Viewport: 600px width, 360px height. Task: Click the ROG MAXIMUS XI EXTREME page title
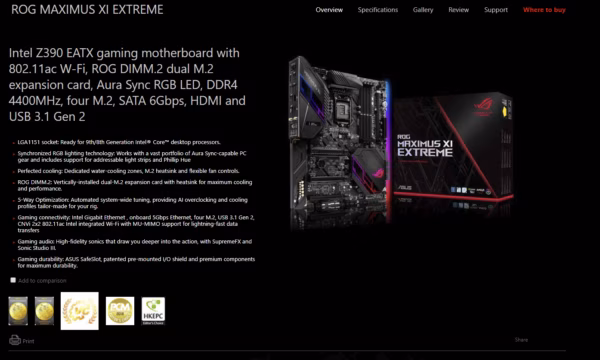click(87, 10)
